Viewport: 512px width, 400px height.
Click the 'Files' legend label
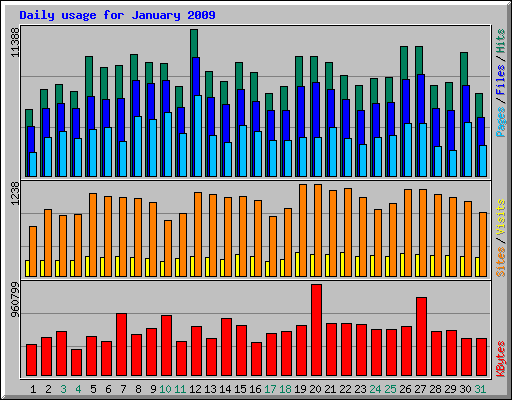pos(501,80)
